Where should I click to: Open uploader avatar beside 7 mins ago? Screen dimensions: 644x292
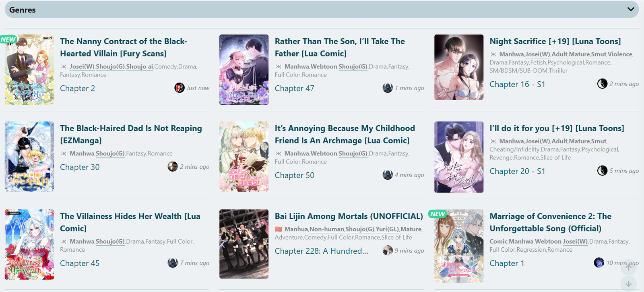click(173, 263)
